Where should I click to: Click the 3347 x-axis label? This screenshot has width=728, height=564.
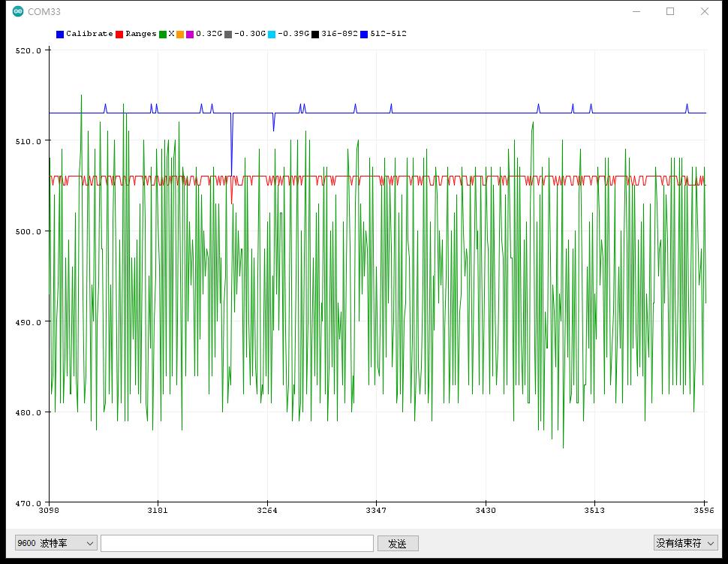376,510
